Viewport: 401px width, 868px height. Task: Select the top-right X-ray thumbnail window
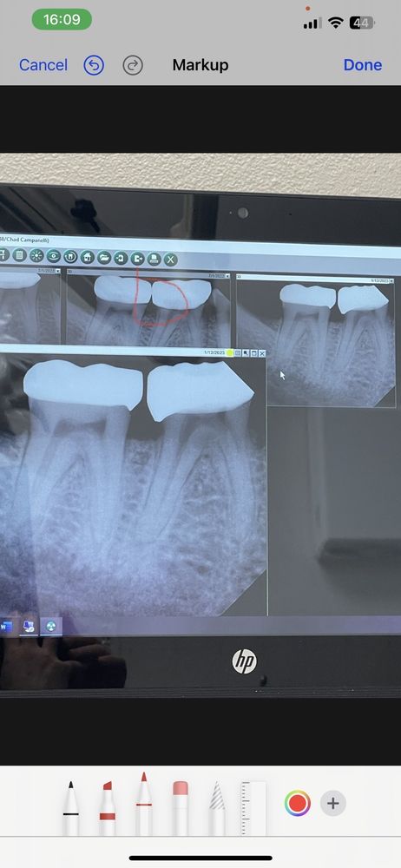[316, 340]
